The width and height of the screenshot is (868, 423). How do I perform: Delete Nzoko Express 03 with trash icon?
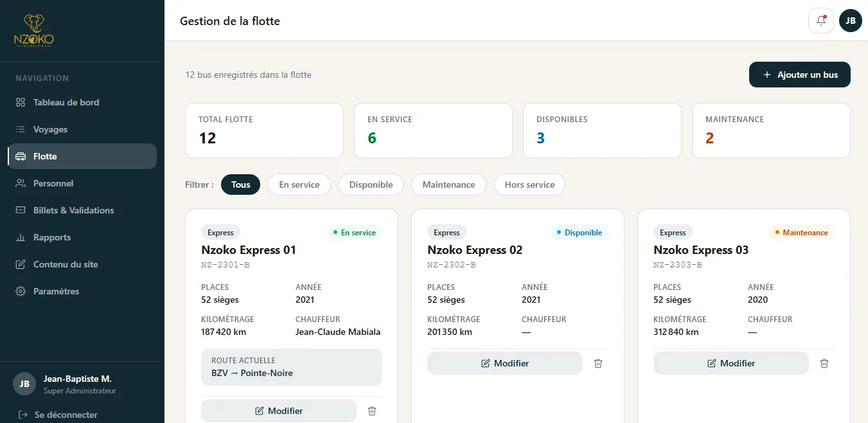[824, 363]
